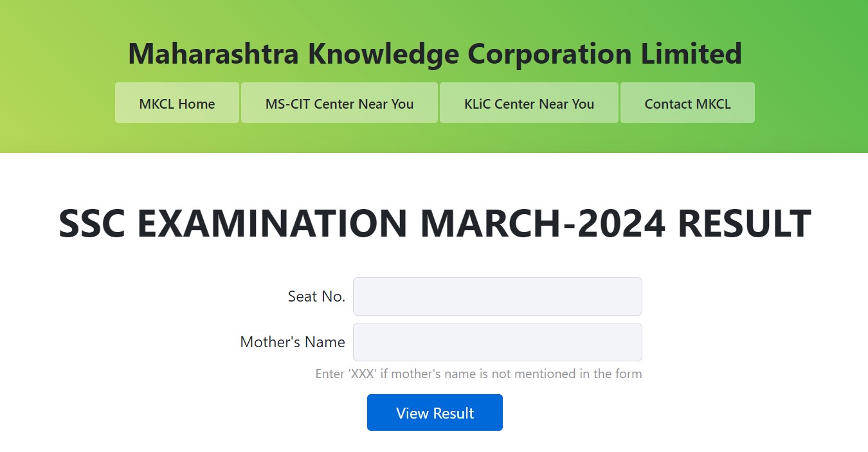Open KLiC Center Near You page
This screenshot has width=868, height=452.
tap(529, 103)
